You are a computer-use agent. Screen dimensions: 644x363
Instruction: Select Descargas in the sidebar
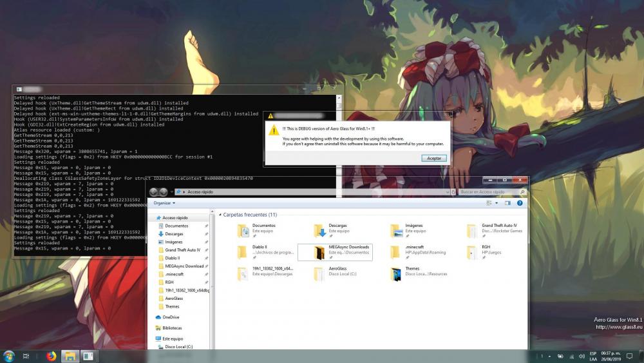click(174, 234)
